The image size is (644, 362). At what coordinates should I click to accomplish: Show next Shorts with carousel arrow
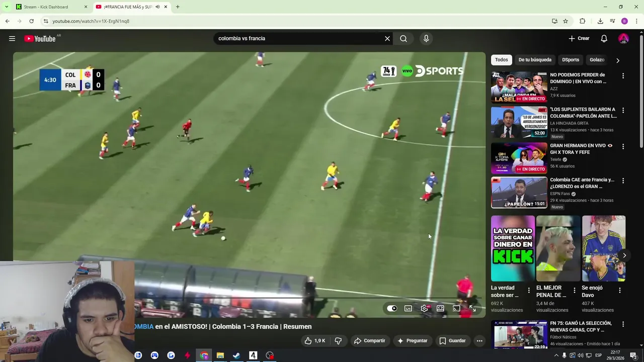click(624, 255)
